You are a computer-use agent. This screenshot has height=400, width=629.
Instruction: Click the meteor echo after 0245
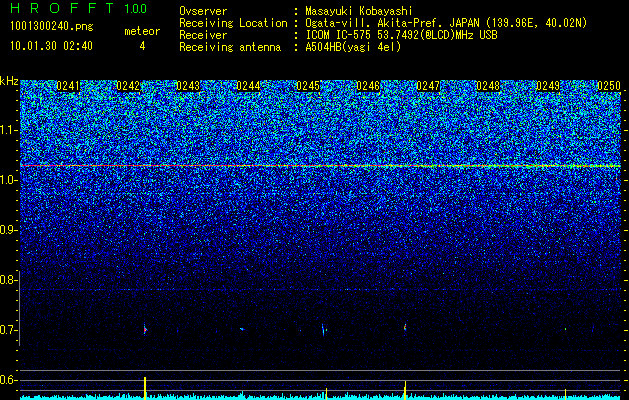click(x=323, y=330)
